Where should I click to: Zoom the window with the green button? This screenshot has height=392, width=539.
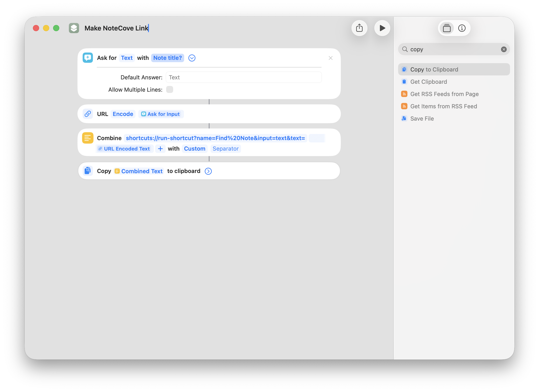[56, 28]
